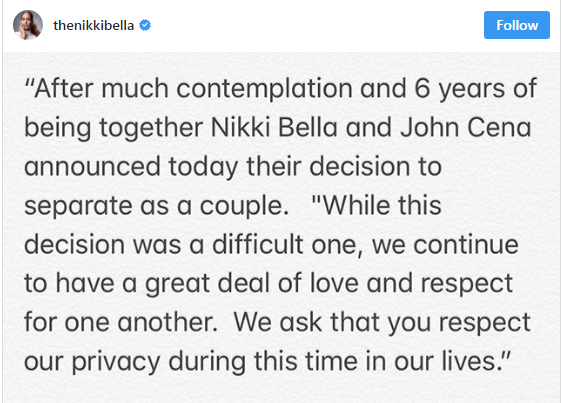
Task: Follow thenikkibella with the blue button
Action: pos(517,25)
